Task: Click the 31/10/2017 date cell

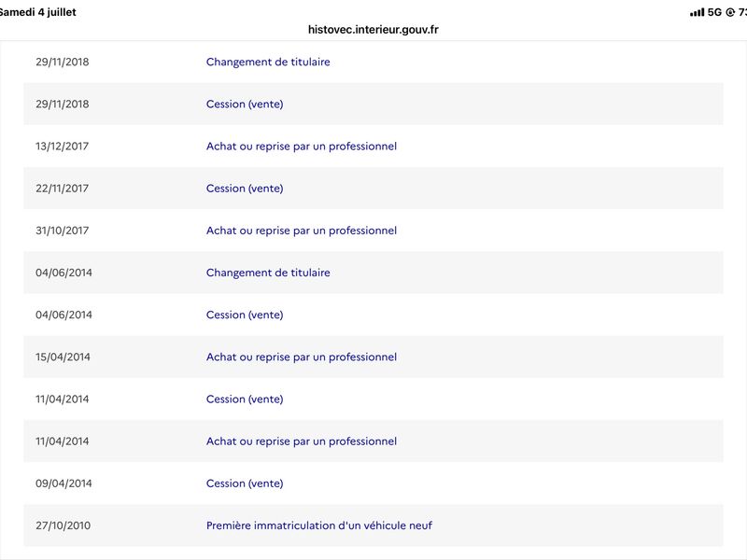Action: coord(62,231)
